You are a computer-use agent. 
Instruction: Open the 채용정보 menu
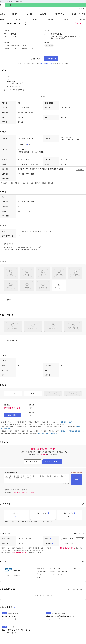point(14,14)
